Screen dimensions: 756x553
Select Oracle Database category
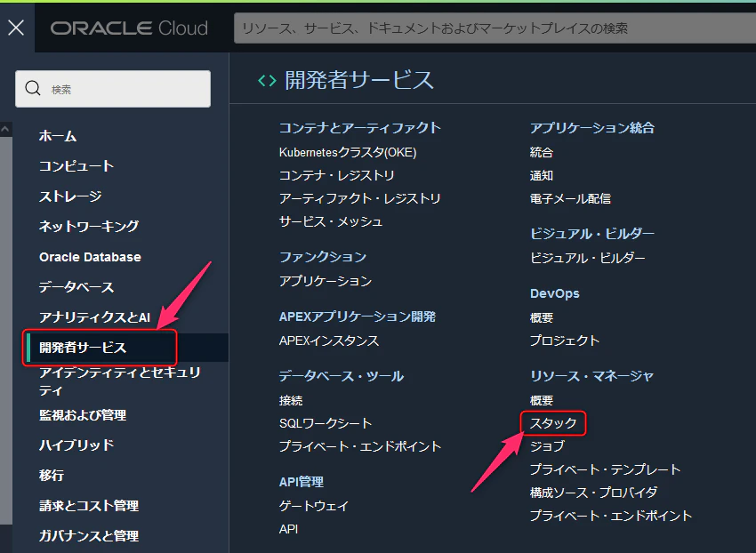tap(90, 257)
